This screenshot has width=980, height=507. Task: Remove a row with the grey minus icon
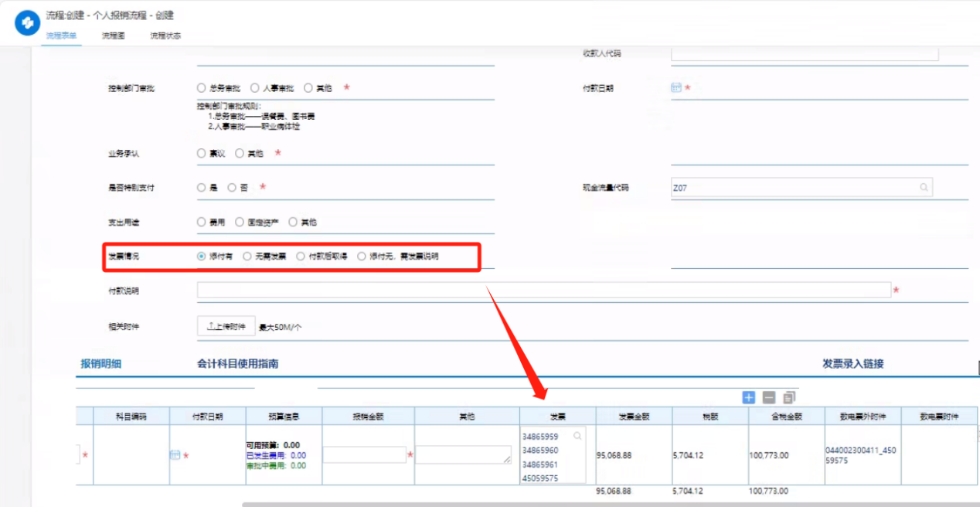click(x=768, y=397)
